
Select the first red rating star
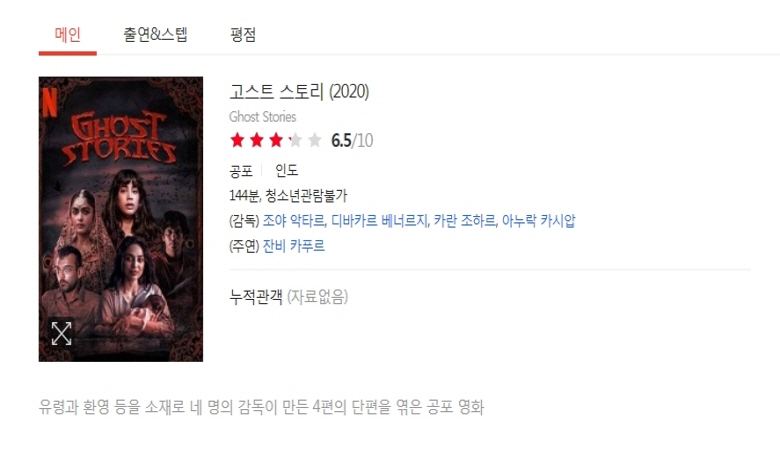point(237,140)
